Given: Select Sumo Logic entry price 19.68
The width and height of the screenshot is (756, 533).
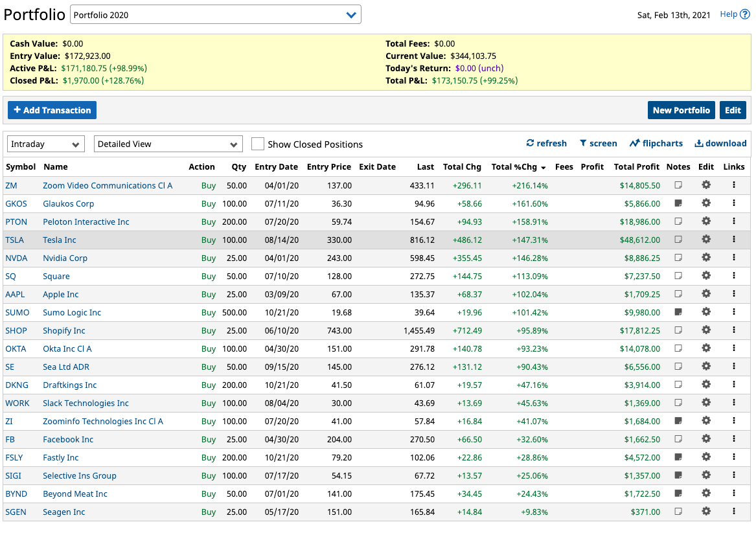Looking at the screenshot, I should (x=341, y=313).
